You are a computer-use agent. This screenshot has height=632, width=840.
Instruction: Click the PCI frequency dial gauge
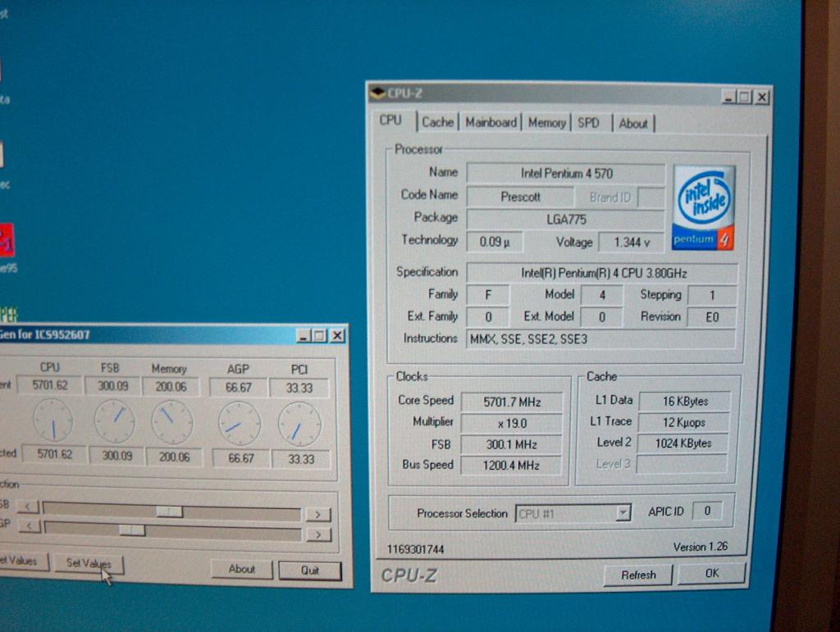click(x=299, y=425)
